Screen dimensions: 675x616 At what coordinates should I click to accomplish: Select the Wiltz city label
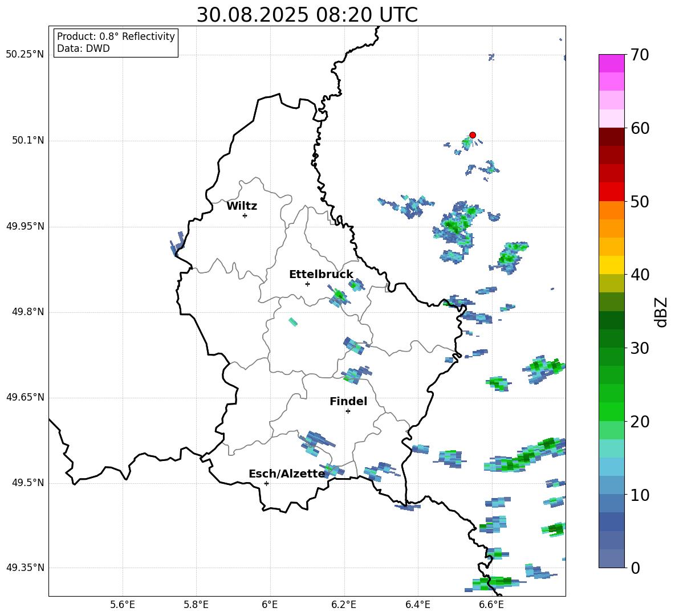tap(242, 206)
